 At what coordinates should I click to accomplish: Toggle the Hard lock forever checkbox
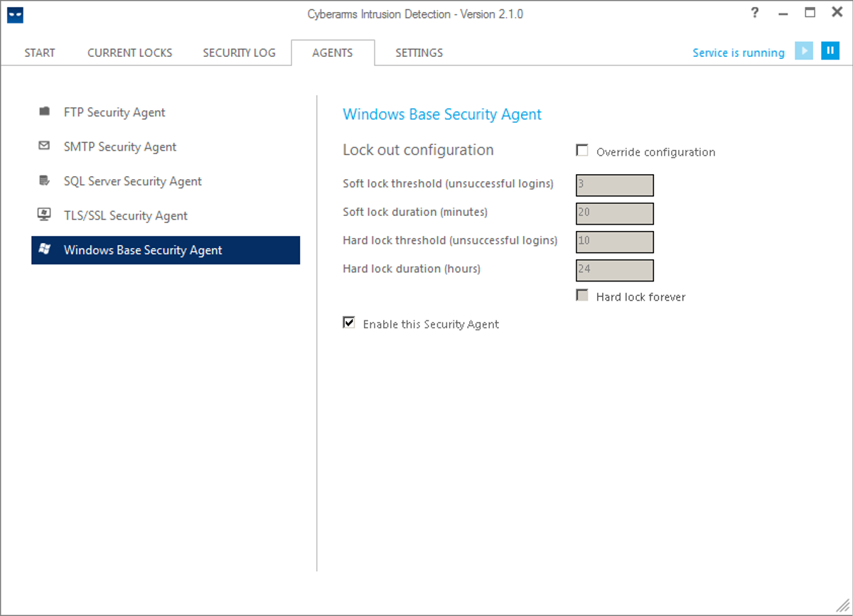pyautogui.click(x=582, y=296)
